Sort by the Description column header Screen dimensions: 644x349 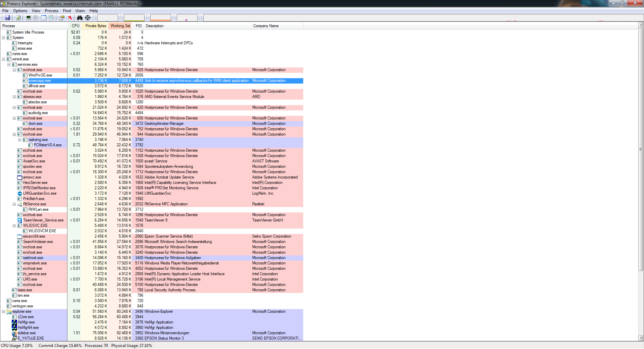click(x=198, y=26)
